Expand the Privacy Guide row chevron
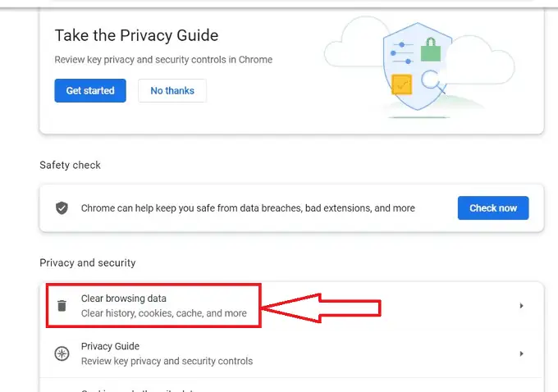The width and height of the screenshot is (558, 392). (521, 354)
